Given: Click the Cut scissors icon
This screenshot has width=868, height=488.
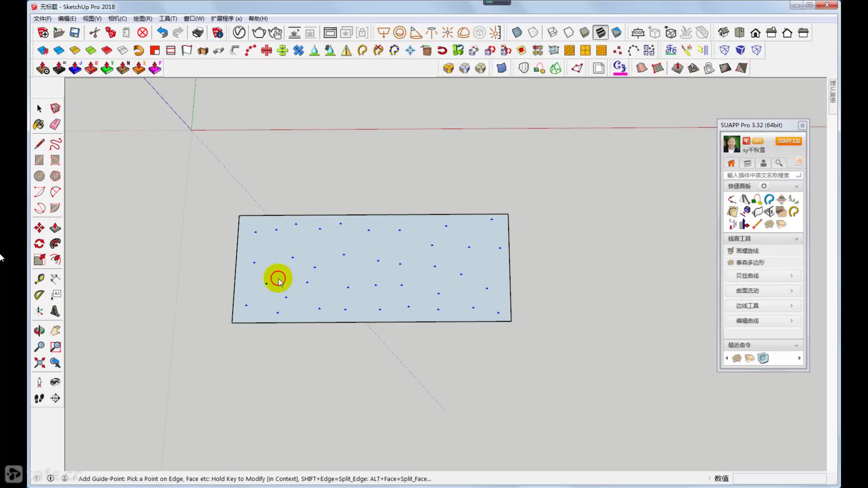Looking at the screenshot, I should pyautogui.click(x=94, y=33).
